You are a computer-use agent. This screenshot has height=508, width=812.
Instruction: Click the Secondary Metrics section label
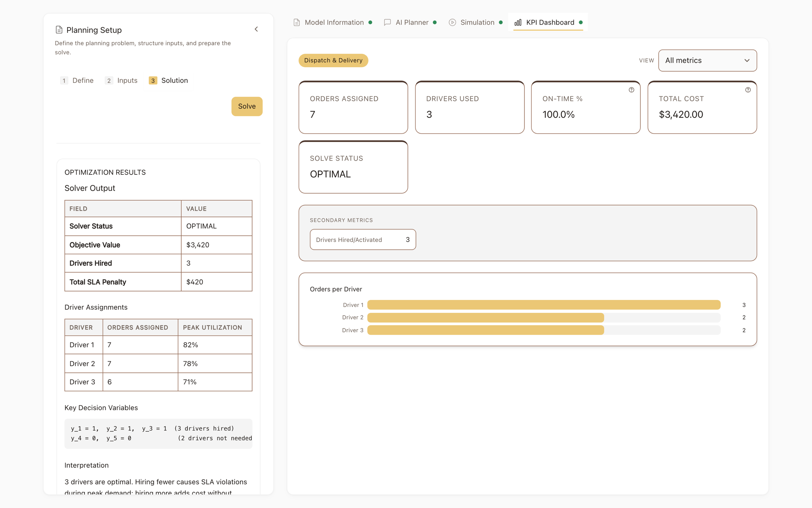click(341, 220)
